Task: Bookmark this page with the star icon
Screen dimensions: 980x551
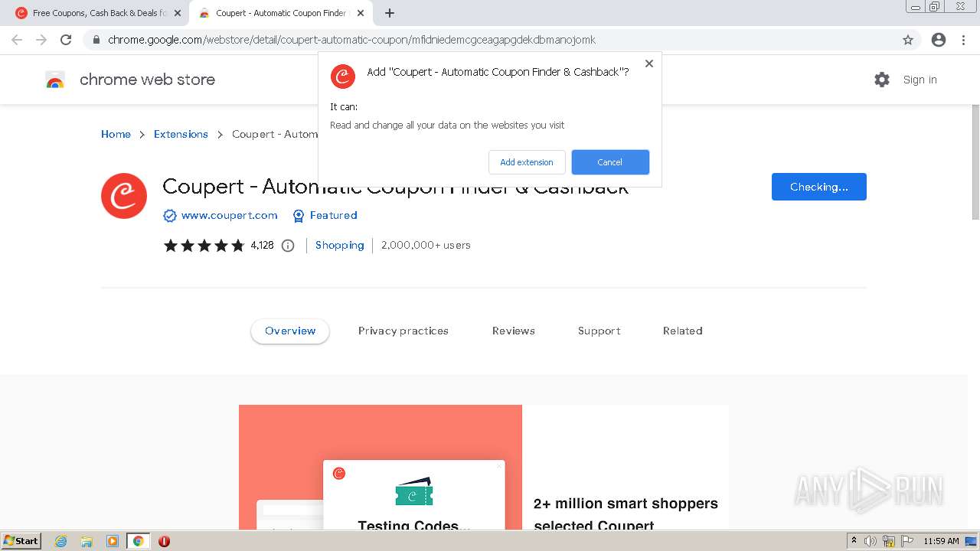Action: pos(908,40)
